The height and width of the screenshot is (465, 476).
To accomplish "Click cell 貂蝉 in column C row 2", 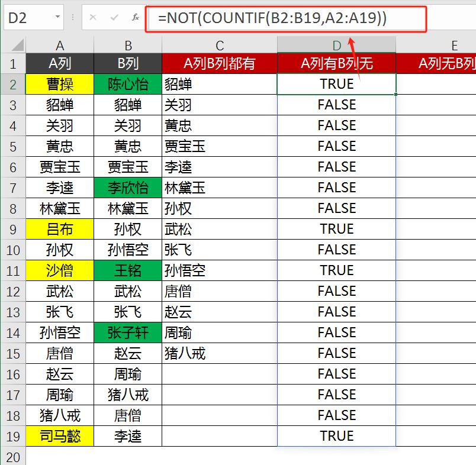I will coord(220,84).
